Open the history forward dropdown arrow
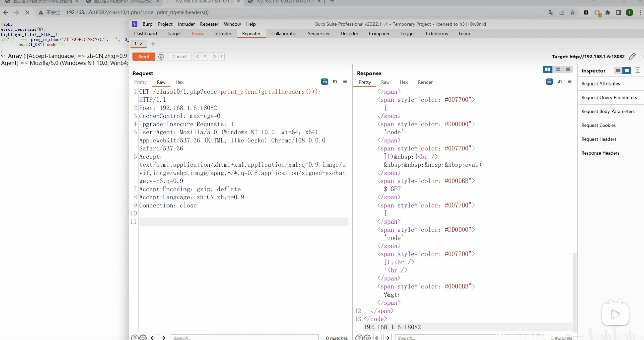644x340 pixels. point(221,56)
